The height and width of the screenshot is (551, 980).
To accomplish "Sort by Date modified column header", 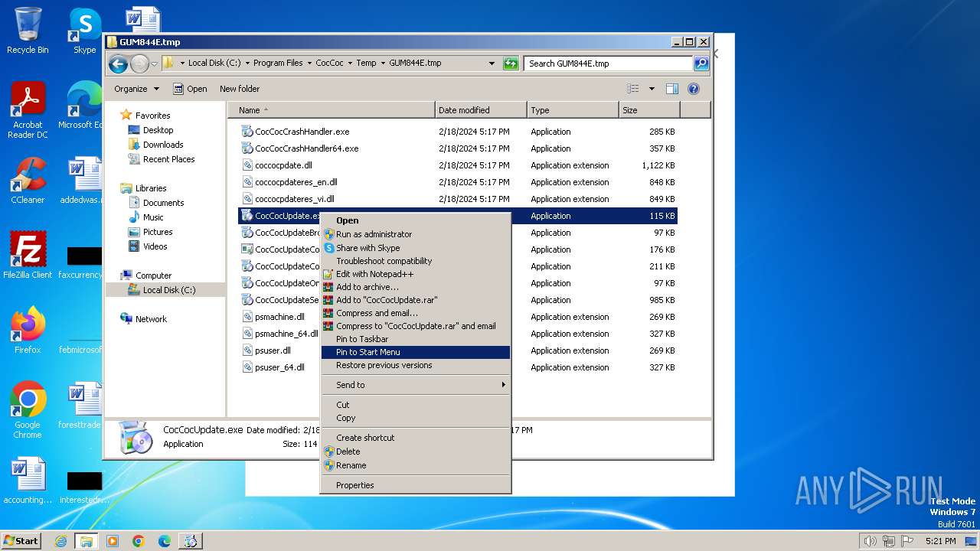I will (481, 110).
